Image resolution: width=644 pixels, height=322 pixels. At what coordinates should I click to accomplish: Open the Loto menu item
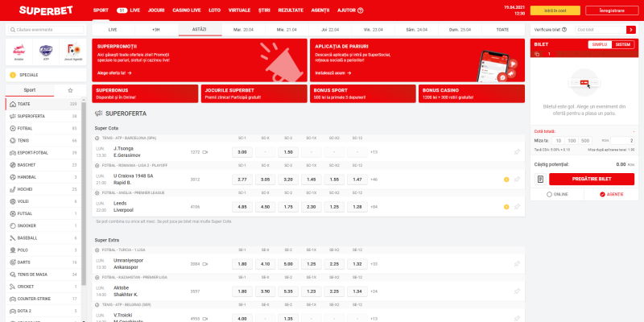[214, 10]
